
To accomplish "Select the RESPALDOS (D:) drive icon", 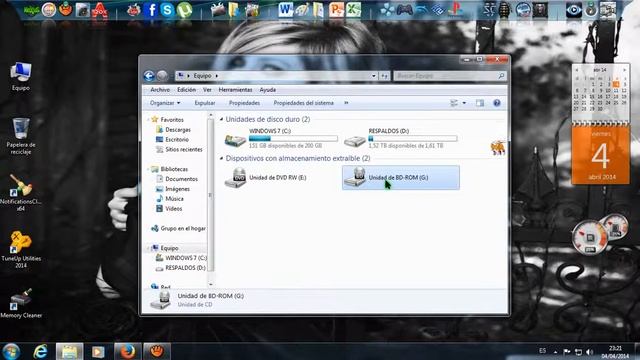I will (354, 141).
